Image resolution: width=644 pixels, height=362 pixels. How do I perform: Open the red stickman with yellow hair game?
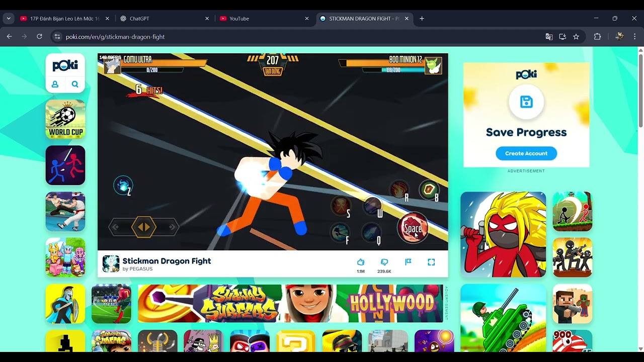[x=503, y=234]
